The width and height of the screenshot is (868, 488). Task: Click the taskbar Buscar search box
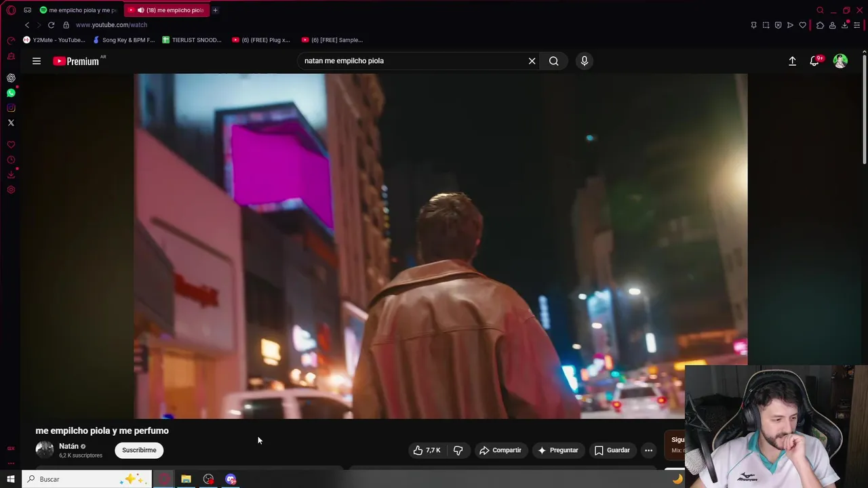click(87, 479)
